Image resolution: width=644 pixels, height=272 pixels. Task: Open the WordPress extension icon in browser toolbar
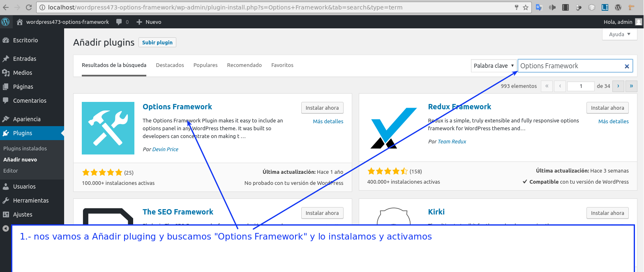pos(618,7)
